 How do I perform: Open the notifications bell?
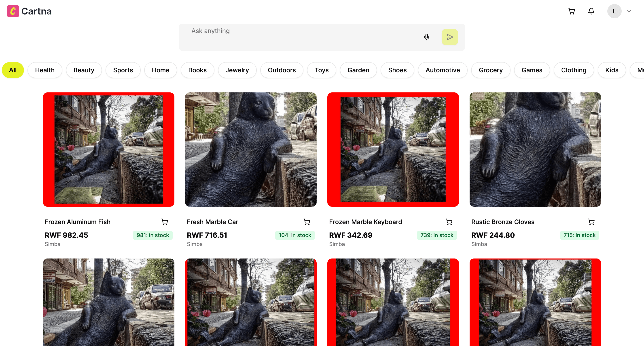click(591, 11)
